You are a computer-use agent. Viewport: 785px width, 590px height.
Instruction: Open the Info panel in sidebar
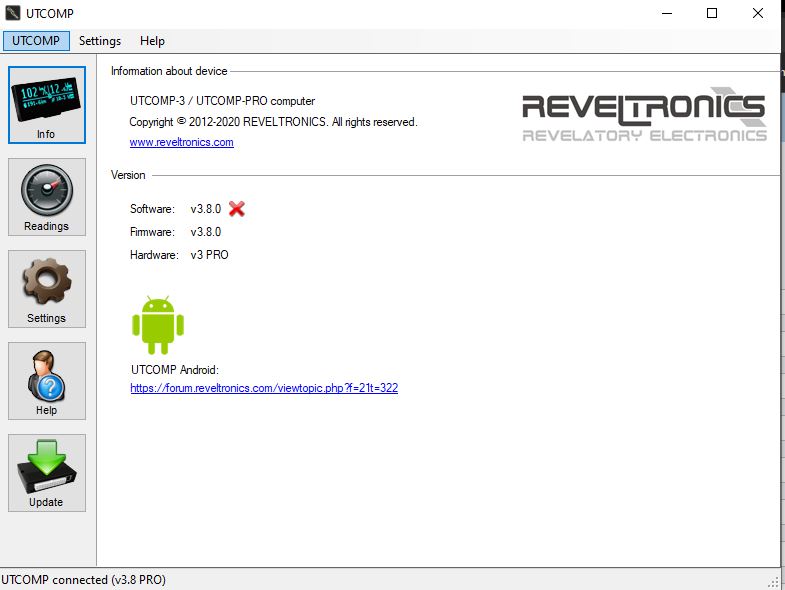click(47, 105)
